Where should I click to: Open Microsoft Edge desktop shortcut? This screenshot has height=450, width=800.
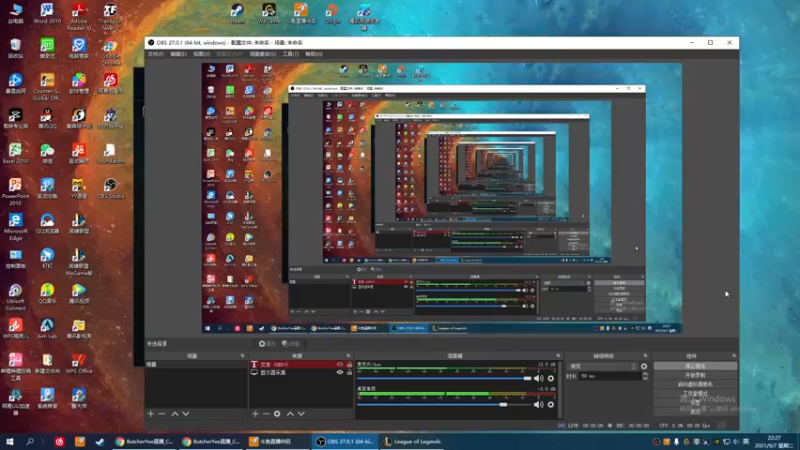coord(15,227)
